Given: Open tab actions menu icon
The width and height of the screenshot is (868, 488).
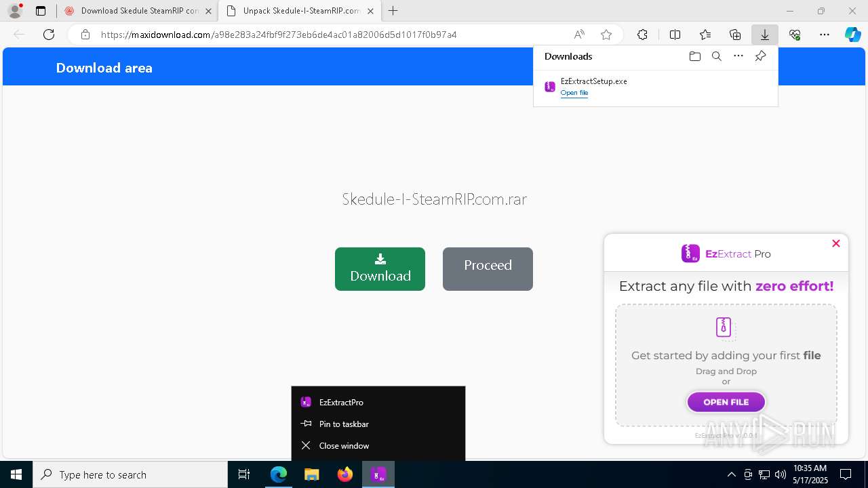Looking at the screenshot, I should [x=41, y=11].
